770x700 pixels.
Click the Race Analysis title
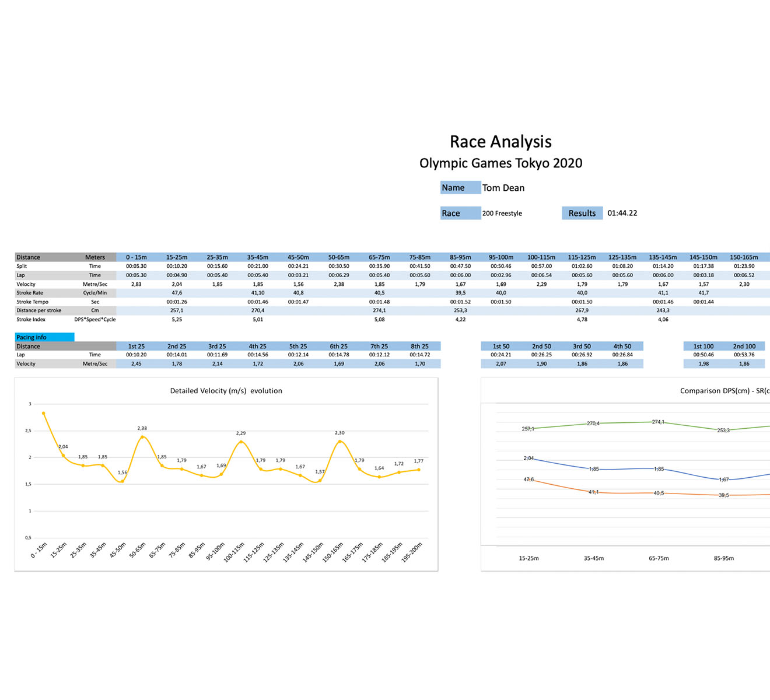pyautogui.click(x=501, y=142)
